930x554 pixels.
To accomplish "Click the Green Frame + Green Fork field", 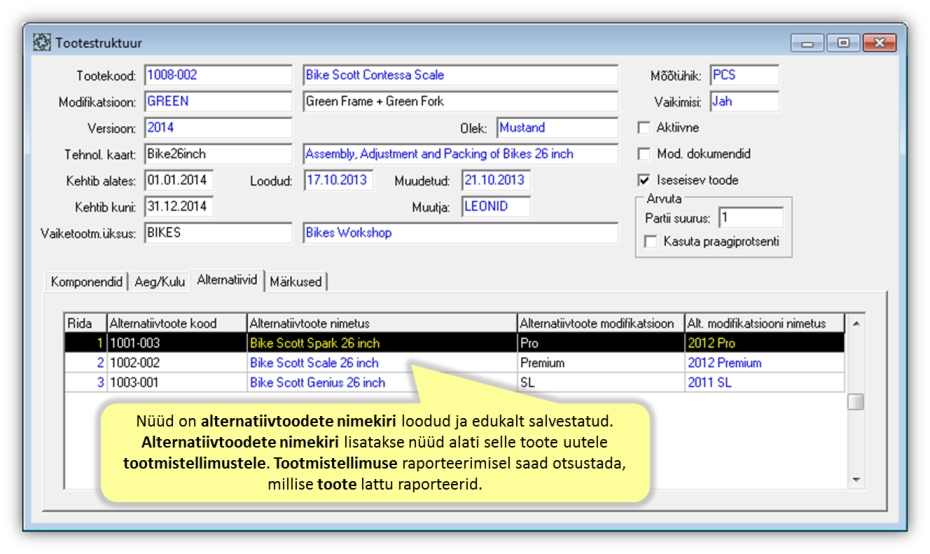I will pyautogui.click(x=460, y=101).
